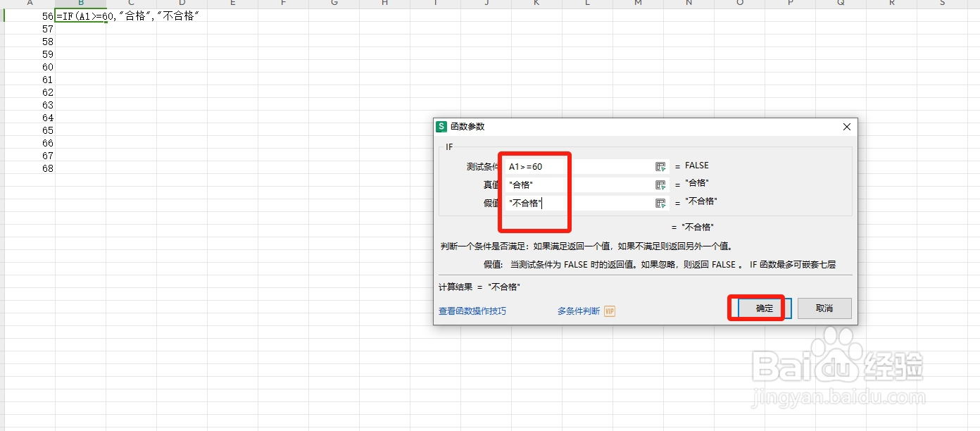Select the cell with the IF formula
Screen dimensions: 980x431
click(x=81, y=15)
